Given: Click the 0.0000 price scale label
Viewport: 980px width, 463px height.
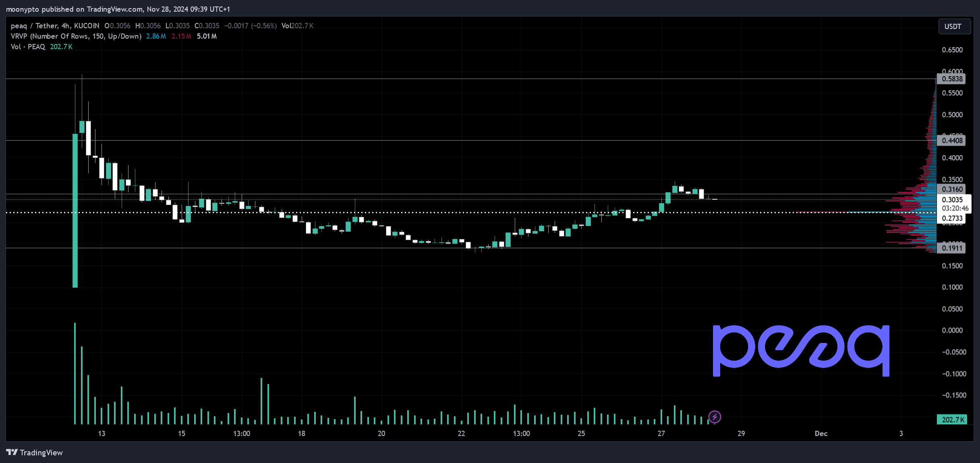Looking at the screenshot, I should [952, 330].
